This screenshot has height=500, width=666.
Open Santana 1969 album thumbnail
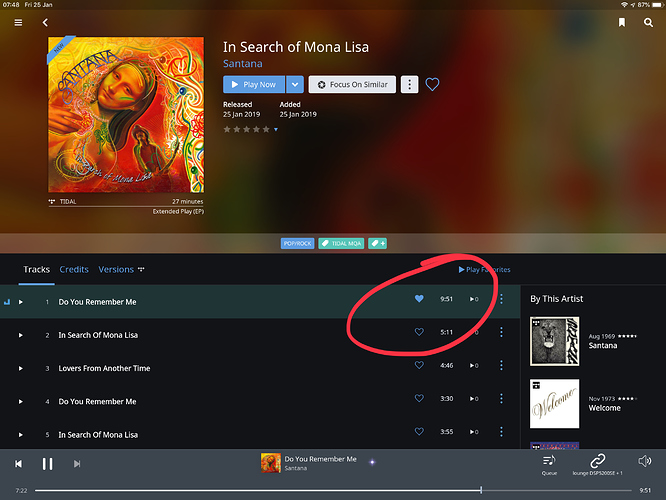coord(554,341)
